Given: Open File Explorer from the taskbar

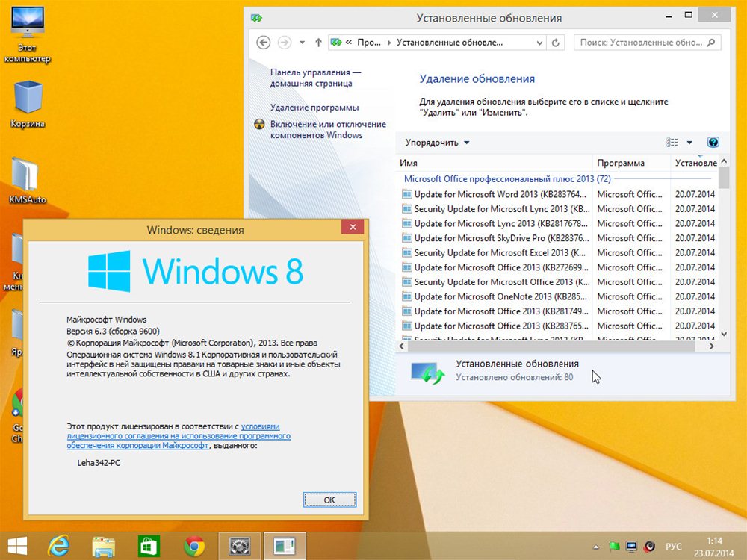Looking at the screenshot, I should 103,546.
